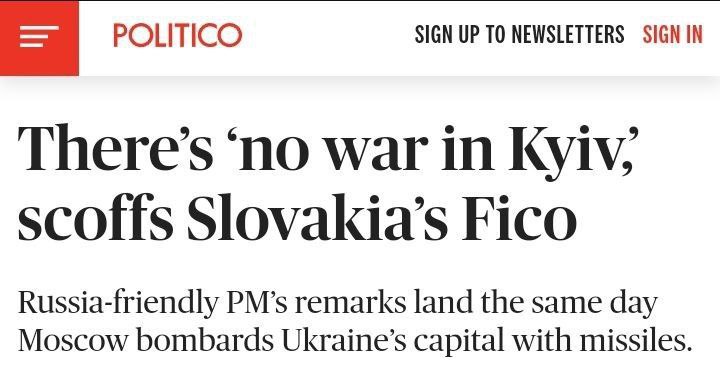Open the red hamburger menu
Image resolution: width=720 pixels, height=392 pixels.
pyautogui.click(x=39, y=38)
